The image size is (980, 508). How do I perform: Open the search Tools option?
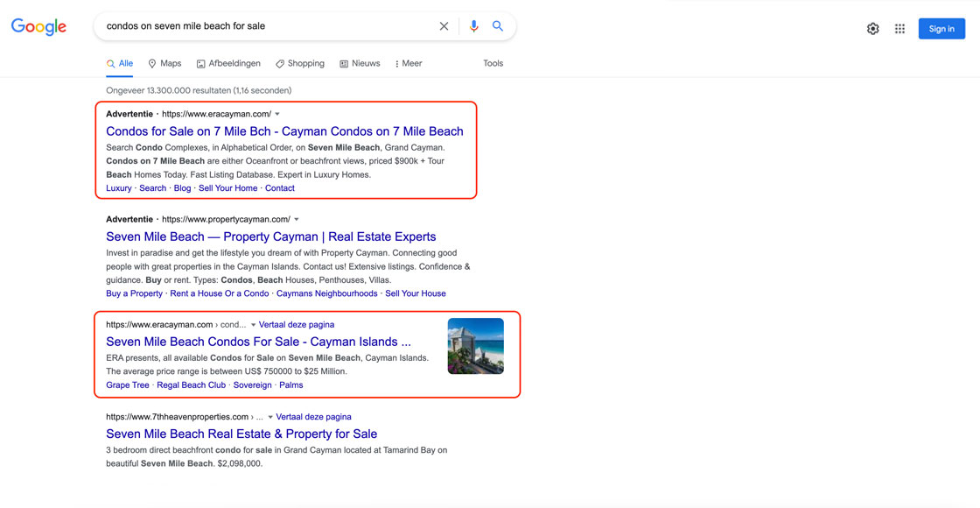493,64
